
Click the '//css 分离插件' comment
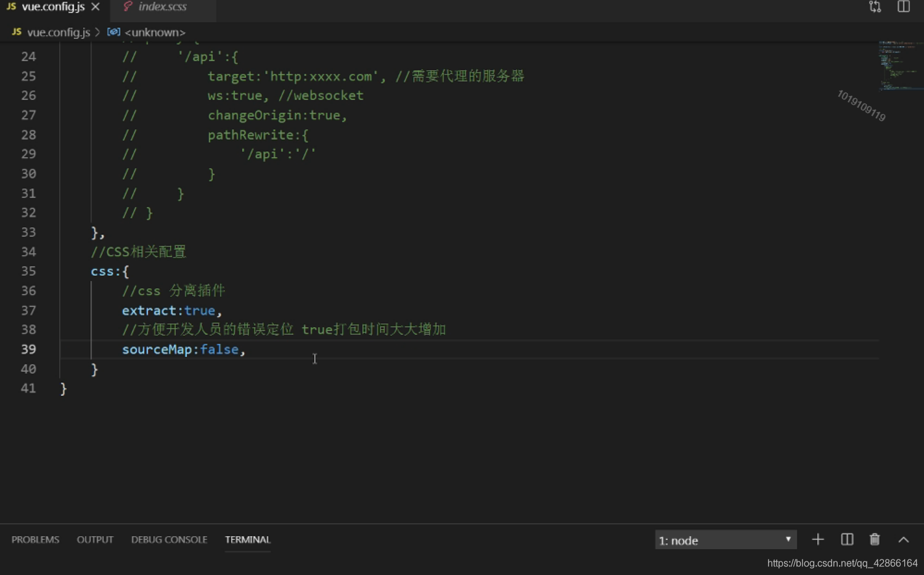(173, 291)
